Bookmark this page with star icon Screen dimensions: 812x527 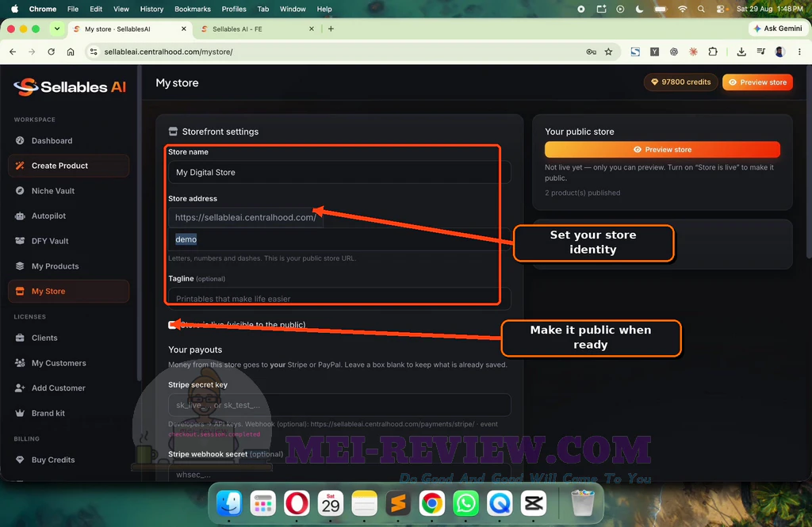pos(608,52)
